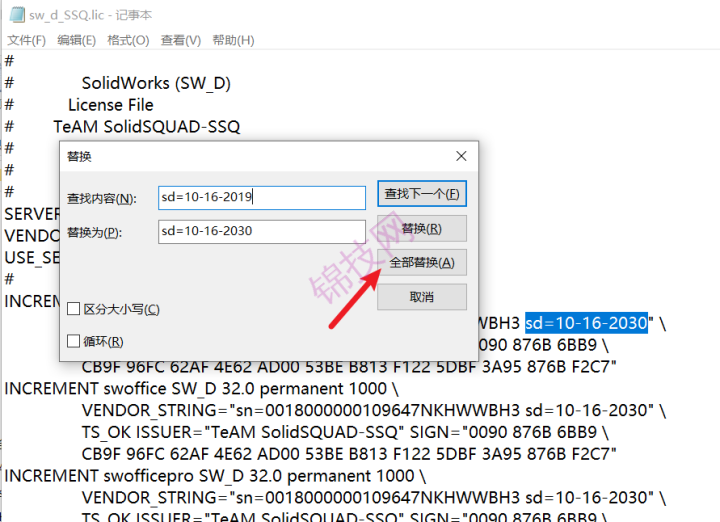This screenshot has width=720, height=522.
Task: Click the 查找内容 input field
Action: point(262,197)
